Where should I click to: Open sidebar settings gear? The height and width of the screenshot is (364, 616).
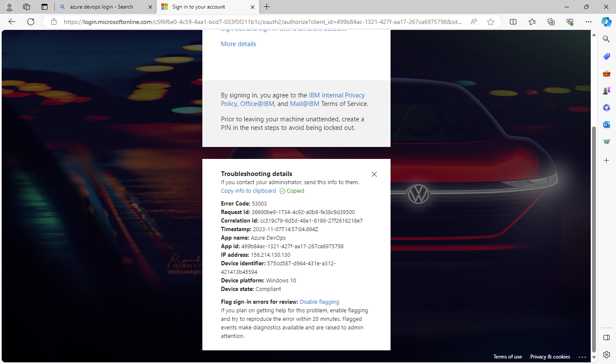pos(606,355)
